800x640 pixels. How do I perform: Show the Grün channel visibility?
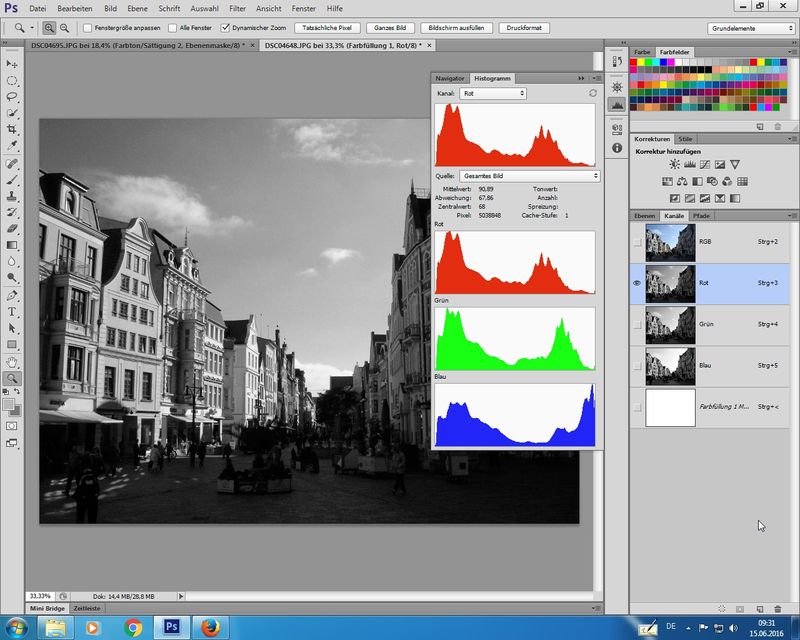pos(638,324)
